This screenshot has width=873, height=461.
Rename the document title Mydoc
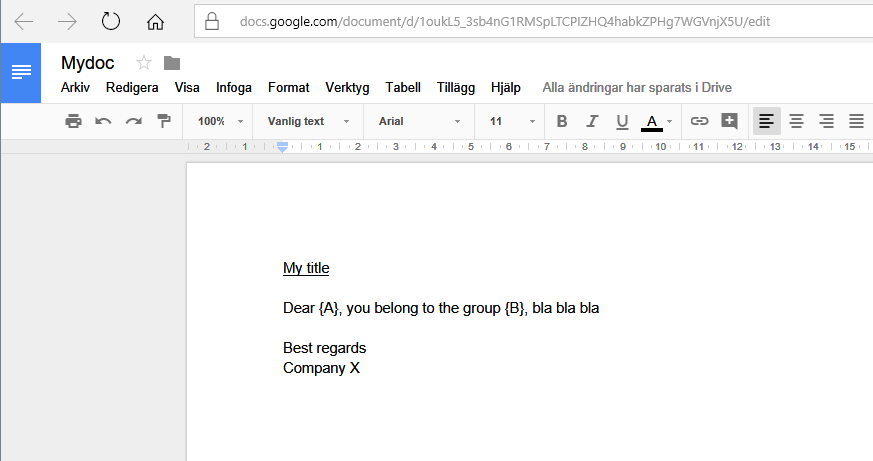click(x=87, y=63)
